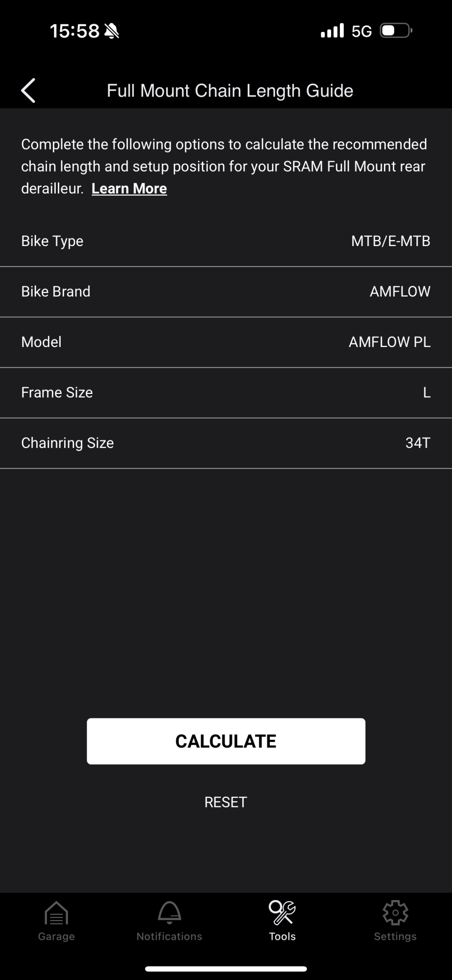Follow the Learn More link
This screenshot has height=980, width=452.
129,189
